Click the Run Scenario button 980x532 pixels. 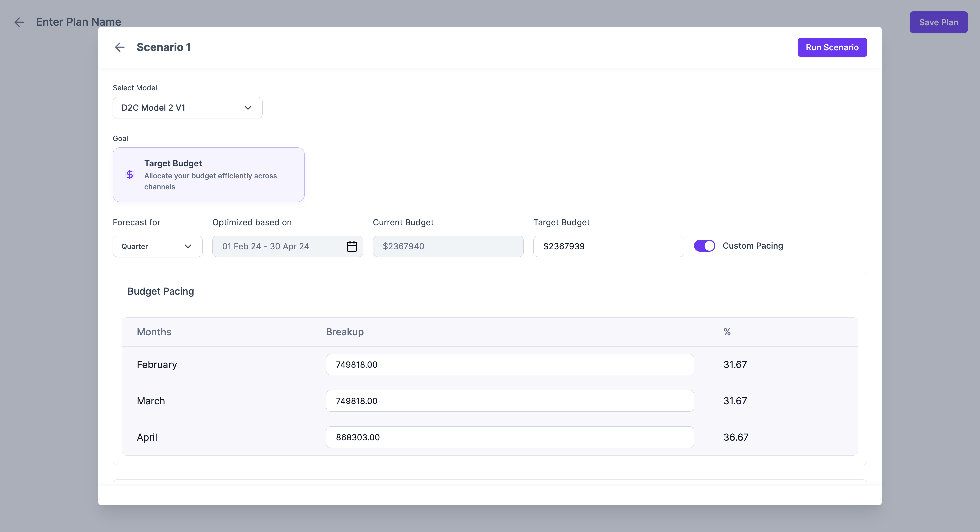point(832,47)
